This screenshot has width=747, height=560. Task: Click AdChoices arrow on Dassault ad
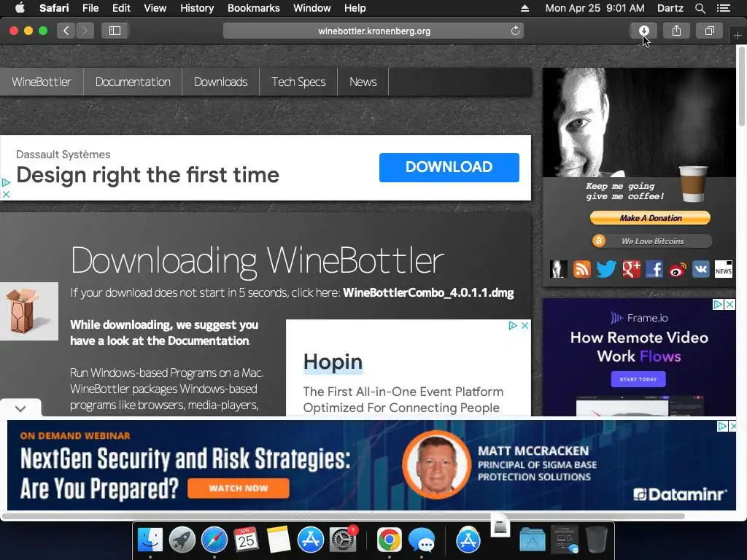[x=6, y=182]
